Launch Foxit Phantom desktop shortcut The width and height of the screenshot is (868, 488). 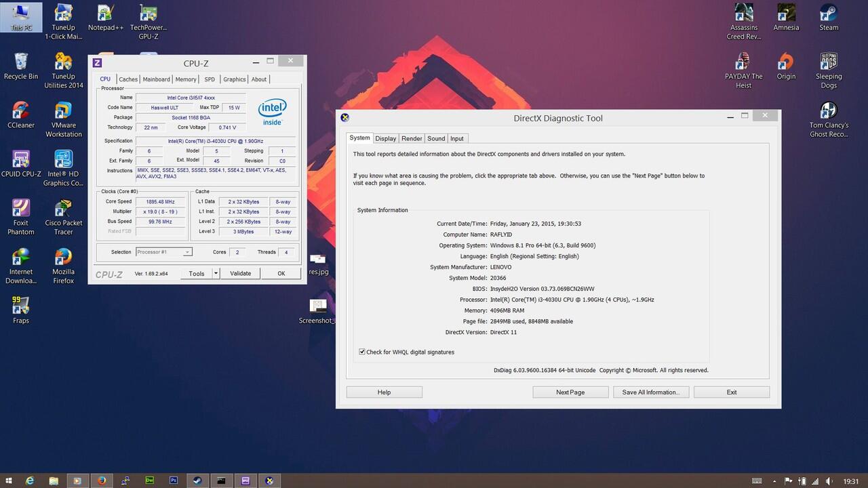pyautogui.click(x=21, y=217)
